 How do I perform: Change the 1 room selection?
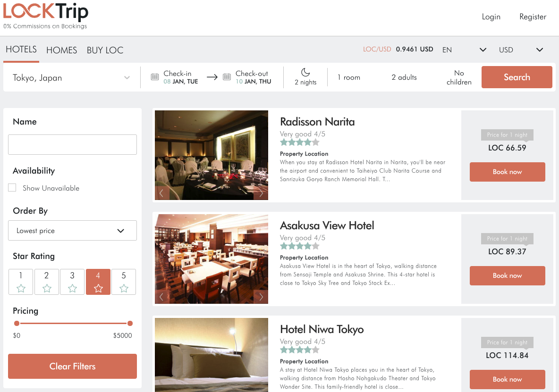coord(348,77)
